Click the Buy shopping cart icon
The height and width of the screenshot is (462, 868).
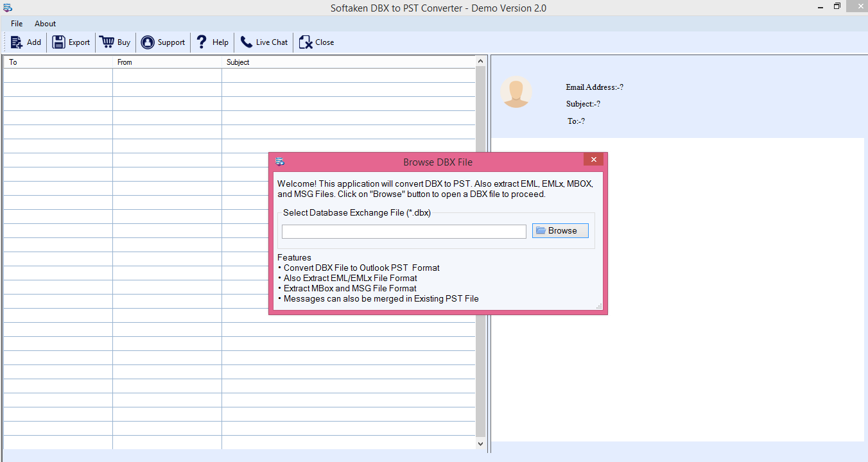107,42
